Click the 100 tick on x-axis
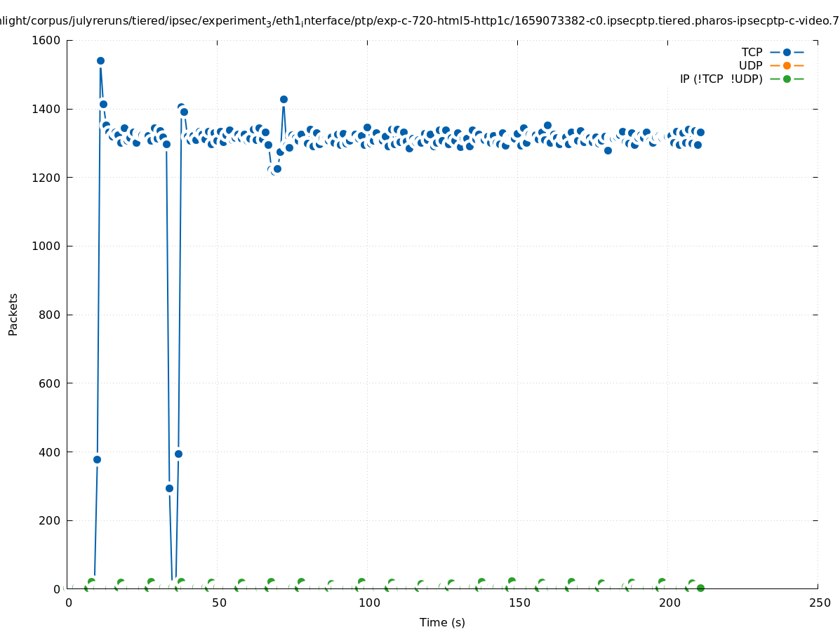 pos(368,603)
